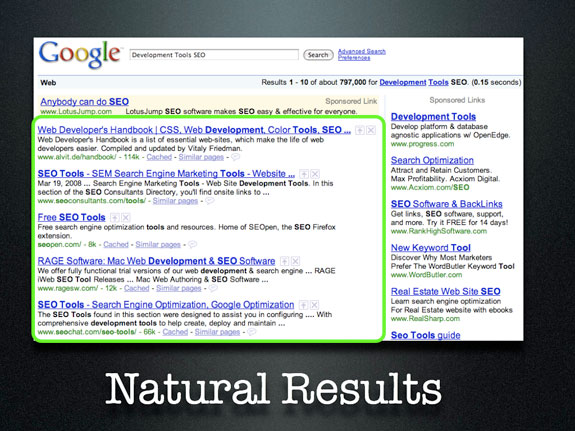Image resolution: width=575 pixels, height=431 pixels.
Task: Open the New Keyword Tool ad
Action: click(431, 248)
